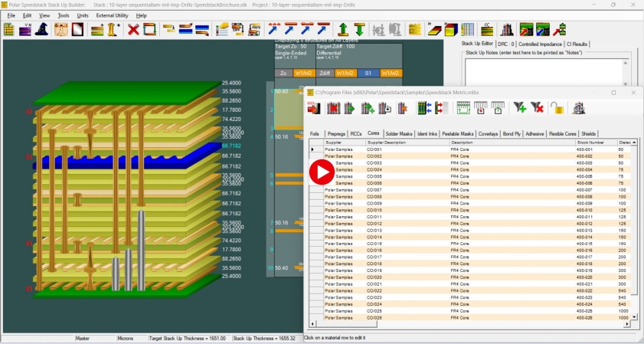Screen dimensions: 644x344
Task: Click the clear filter funnel with red X
Action: pos(537,108)
